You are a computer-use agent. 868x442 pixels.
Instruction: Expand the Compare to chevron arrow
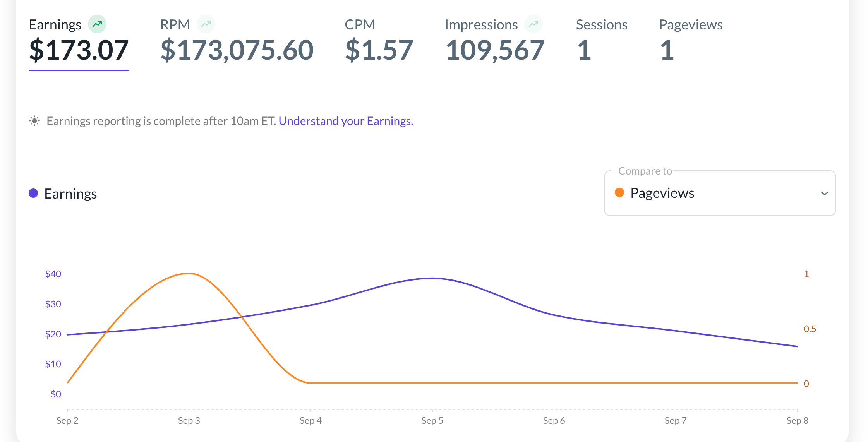tap(825, 193)
